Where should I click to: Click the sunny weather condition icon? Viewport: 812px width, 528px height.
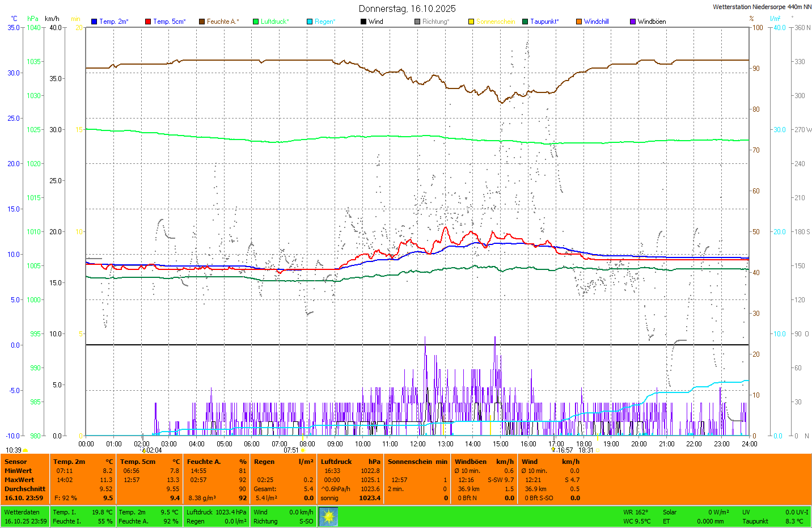(x=328, y=517)
